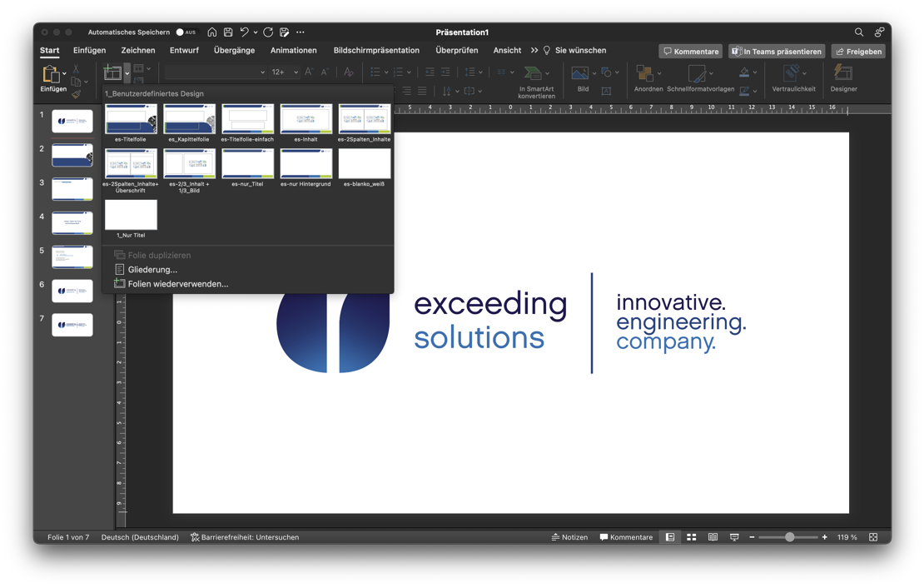Click the 'In Teams präsentieren' button
The width and height of the screenshot is (924, 588).
point(777,52)
